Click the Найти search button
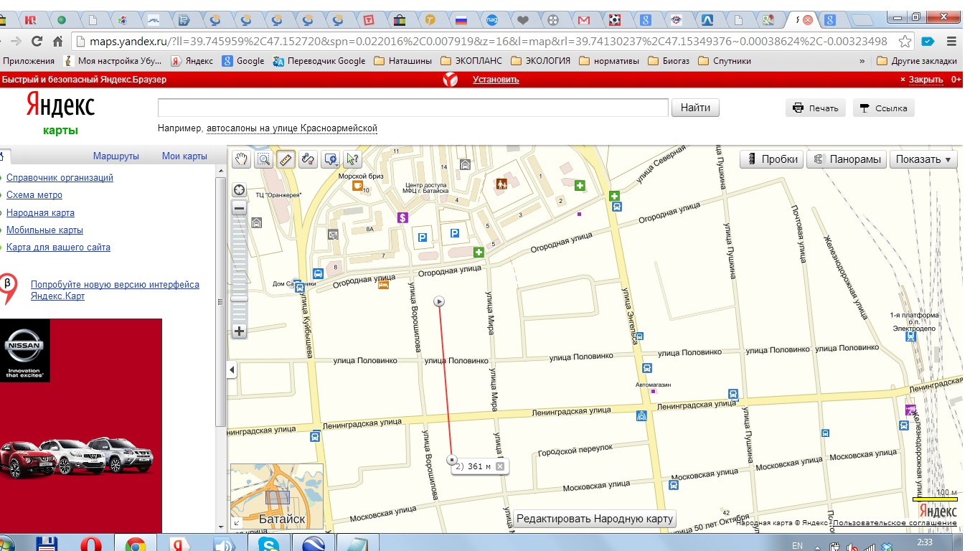The image size is (980, 551). point(695,108)
